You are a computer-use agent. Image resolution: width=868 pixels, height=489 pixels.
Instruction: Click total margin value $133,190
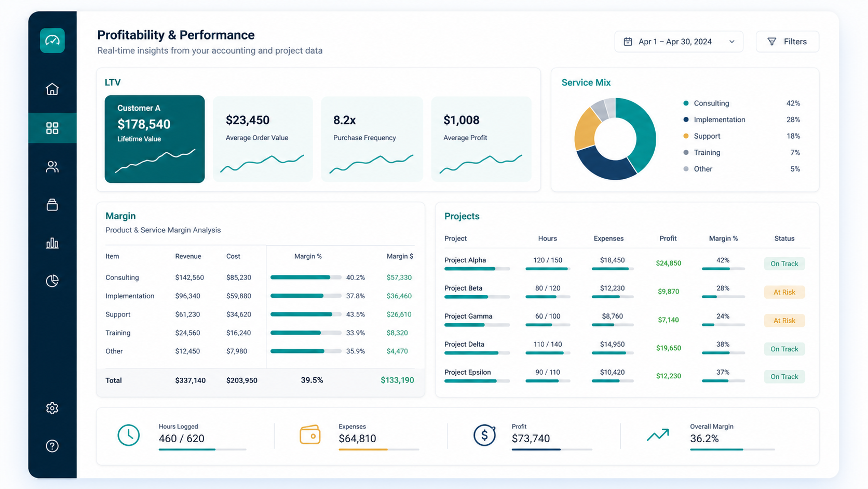coord(397,380)
